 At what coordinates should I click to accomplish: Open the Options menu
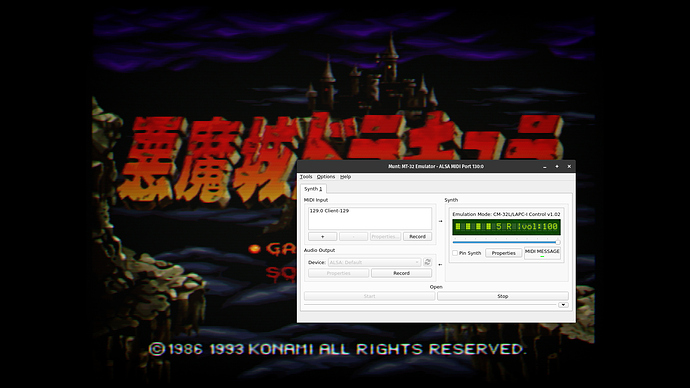coord(326,176)
